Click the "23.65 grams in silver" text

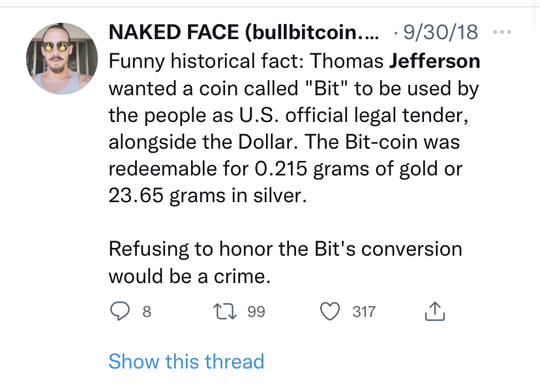[205, 196]
